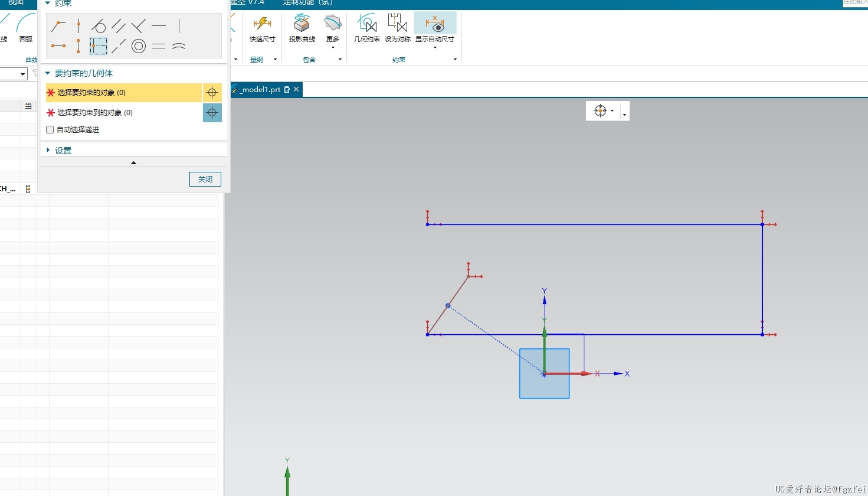Image resolution: width=868 pixels, height=496 pixels.
Task: Select the Vertical constraint icon
Action: [x=179, y=26]
